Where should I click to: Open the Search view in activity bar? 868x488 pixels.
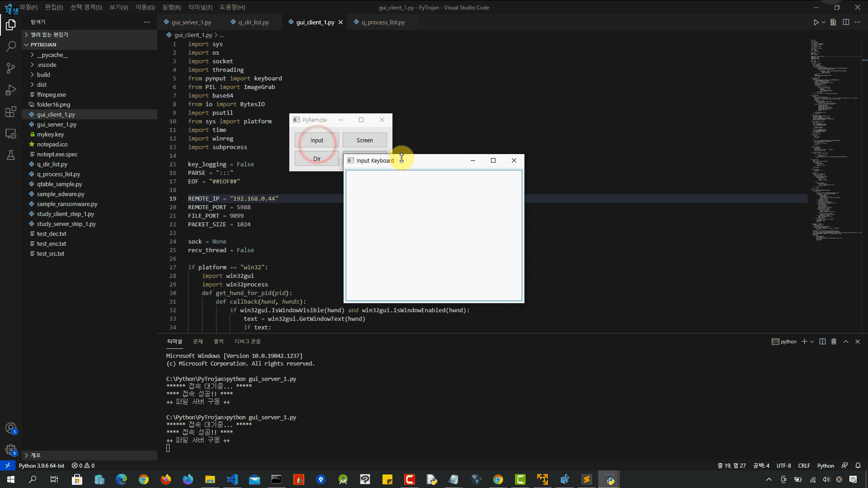point(11,46)
